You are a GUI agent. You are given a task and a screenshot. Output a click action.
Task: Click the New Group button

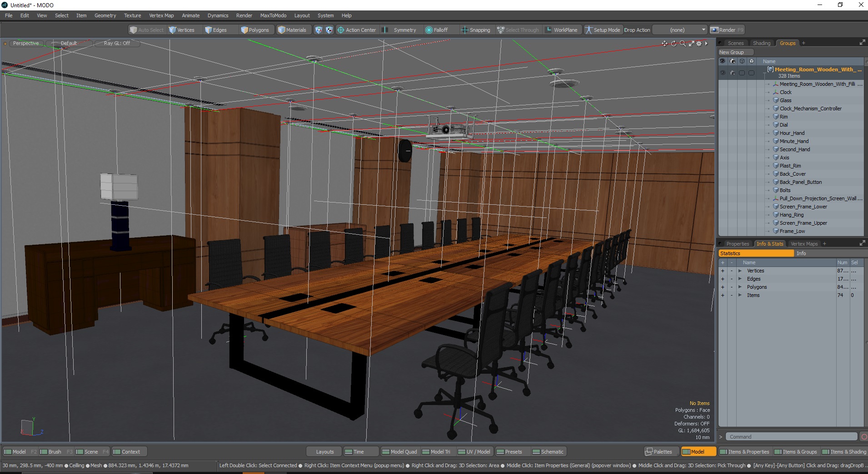pyautogui.click(x=735, y=52)
